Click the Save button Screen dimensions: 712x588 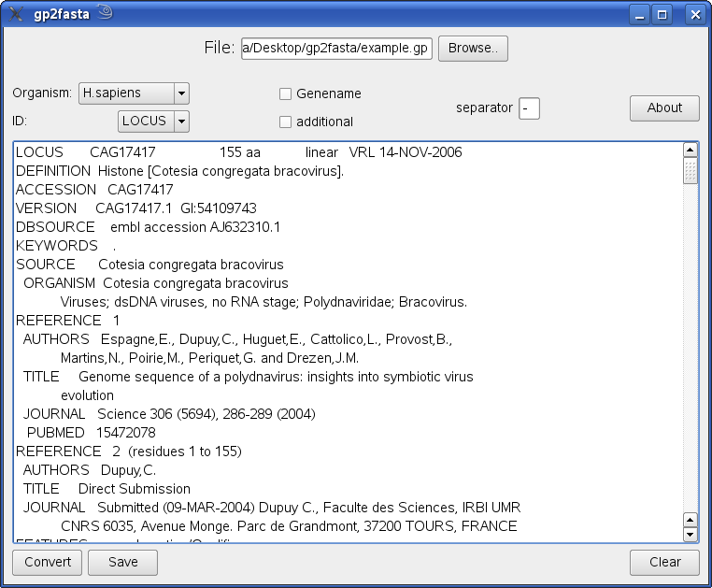pos(122,562)
